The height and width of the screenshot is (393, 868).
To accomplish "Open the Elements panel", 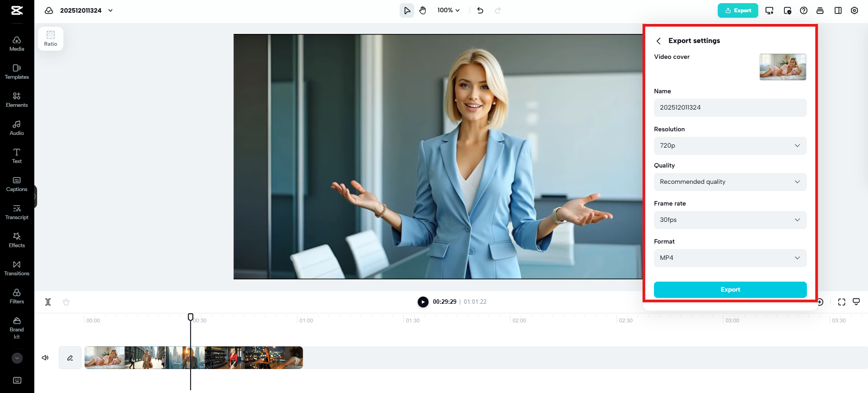I will click(17, 100).
